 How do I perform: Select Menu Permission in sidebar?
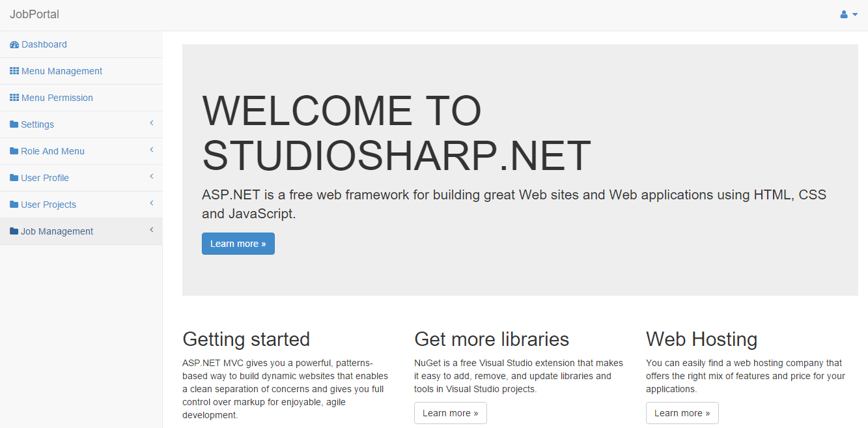click(81, 98)
